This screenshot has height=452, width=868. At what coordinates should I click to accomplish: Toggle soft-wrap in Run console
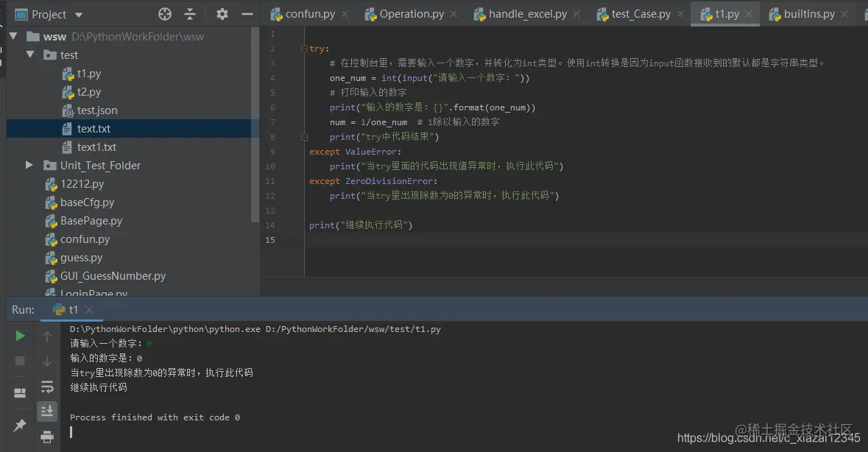point(47,386)
